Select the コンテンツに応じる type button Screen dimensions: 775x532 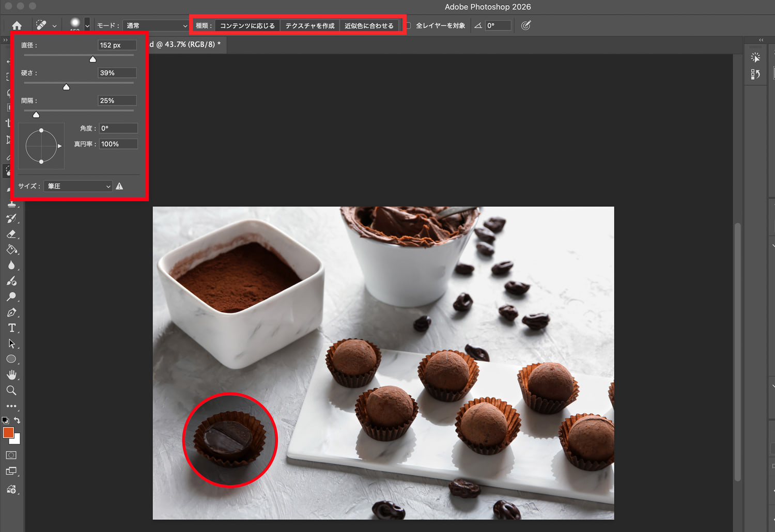pos(247,26)
